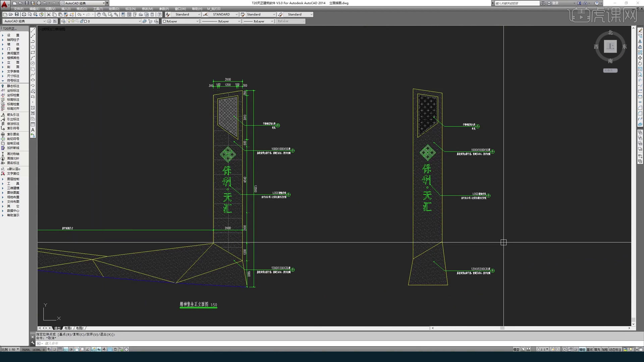Open the 绘图(D) menu
The width and height of the screenshot is (644, 362).
click(114, 9)
